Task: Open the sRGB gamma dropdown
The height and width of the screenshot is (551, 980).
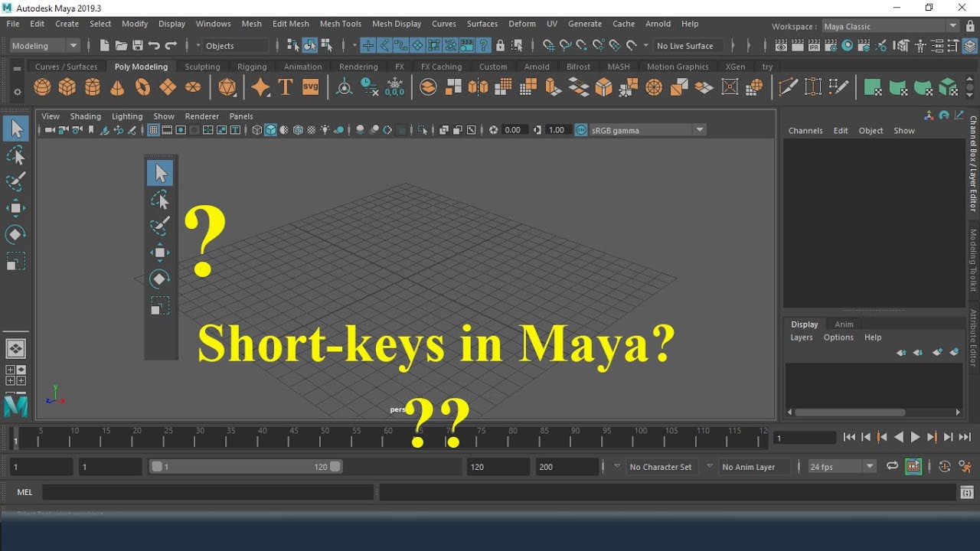Action: (x=648, y=130)
